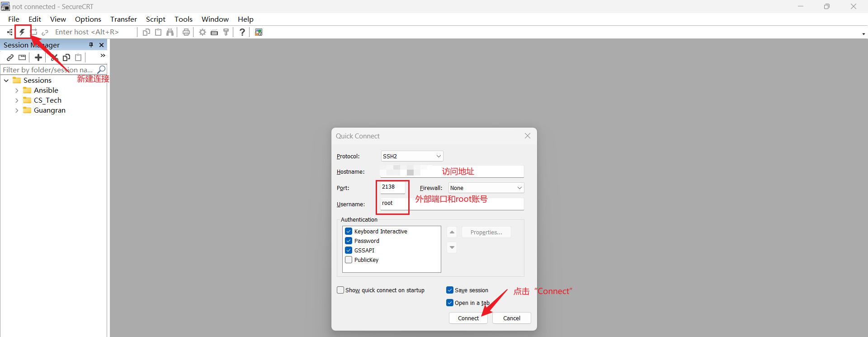Open Find using binoculars icon
Image resolution: width=868 pixels, height=337 pixels.
(x=170, y=32)
